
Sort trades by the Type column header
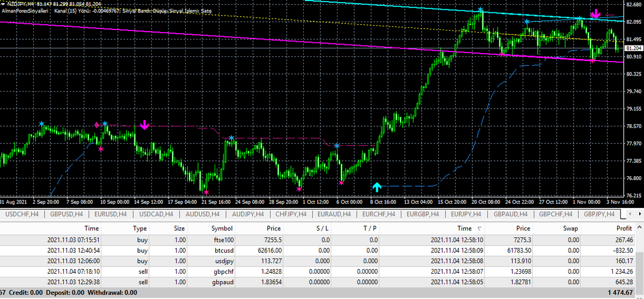click(x=140, y=228)
